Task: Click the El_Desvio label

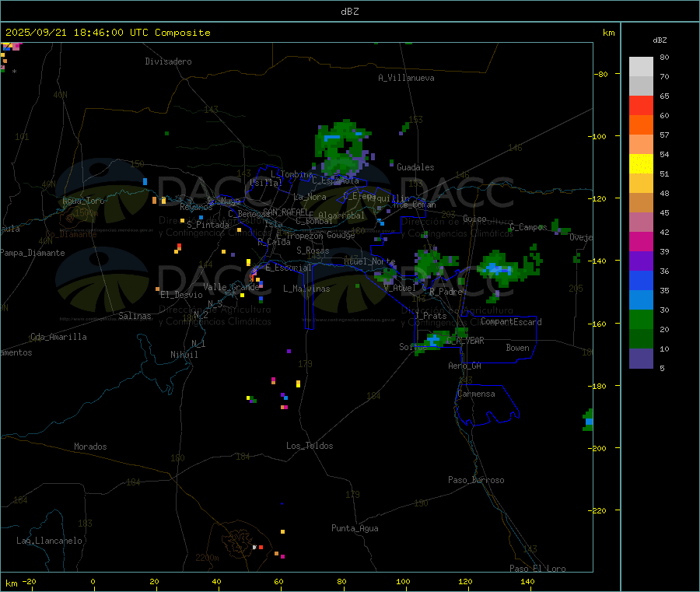Action: [x=181, y=295]
